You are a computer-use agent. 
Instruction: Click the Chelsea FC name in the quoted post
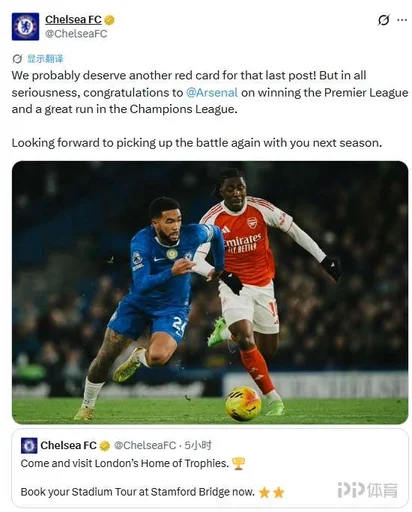point(68,445)
